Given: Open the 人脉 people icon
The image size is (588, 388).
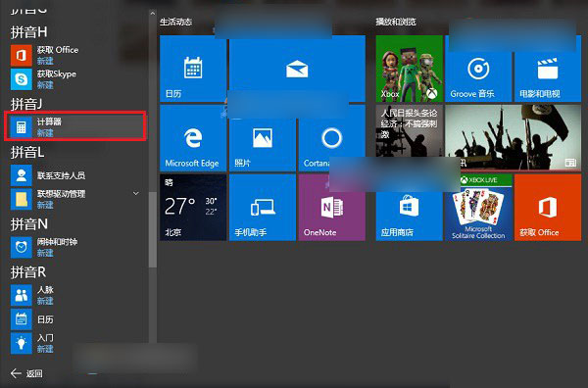Looking at the screenshot, I should 21,295.
